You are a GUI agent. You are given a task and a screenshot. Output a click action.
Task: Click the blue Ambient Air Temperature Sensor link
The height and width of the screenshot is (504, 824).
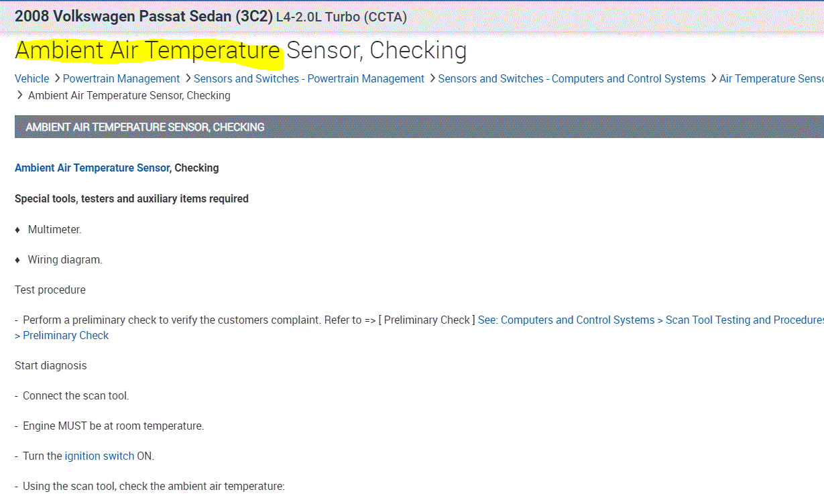[92, 168]
